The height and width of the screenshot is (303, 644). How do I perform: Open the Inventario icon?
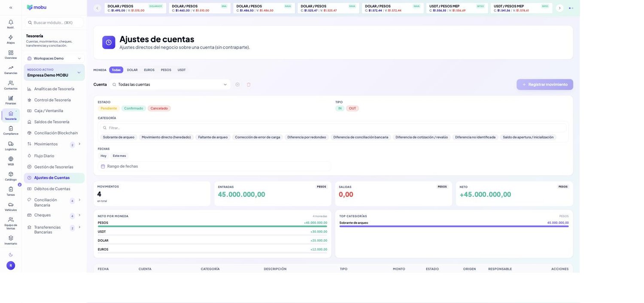(x=11, y=238)
